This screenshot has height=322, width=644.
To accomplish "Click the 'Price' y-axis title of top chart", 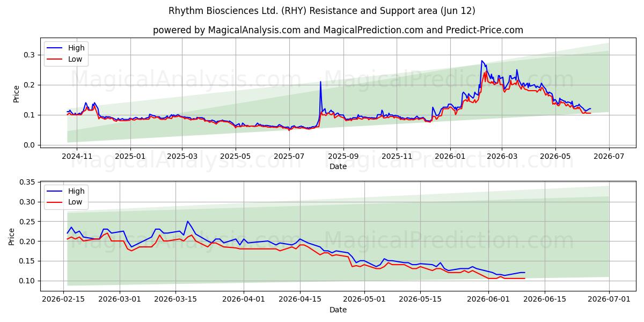I will [x=16, y=94].
